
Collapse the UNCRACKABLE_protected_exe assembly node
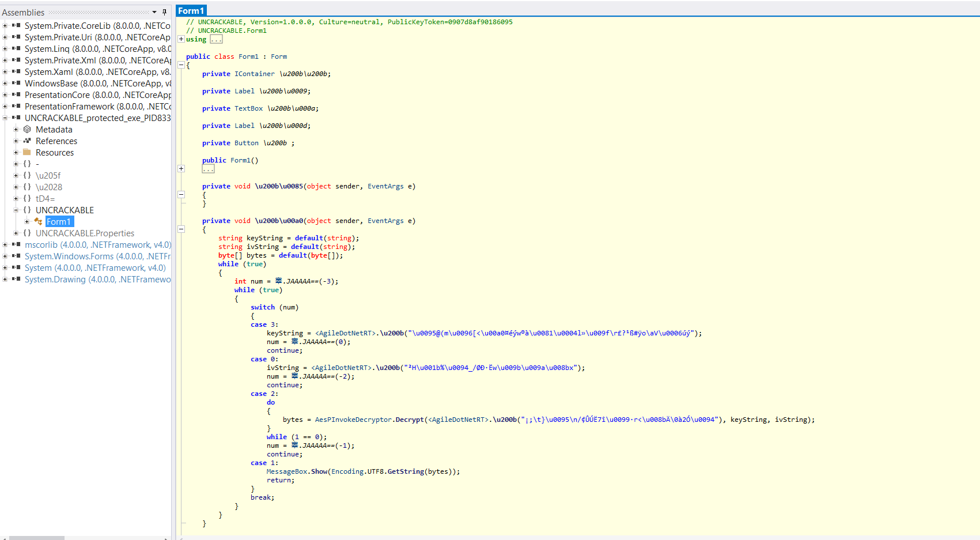tap(5, 118)
